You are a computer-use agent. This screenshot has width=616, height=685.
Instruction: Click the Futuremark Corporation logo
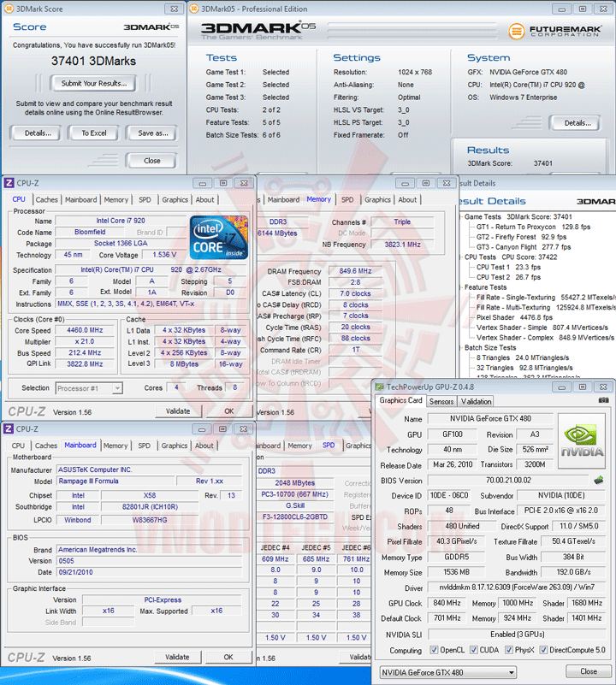(554, 31)
